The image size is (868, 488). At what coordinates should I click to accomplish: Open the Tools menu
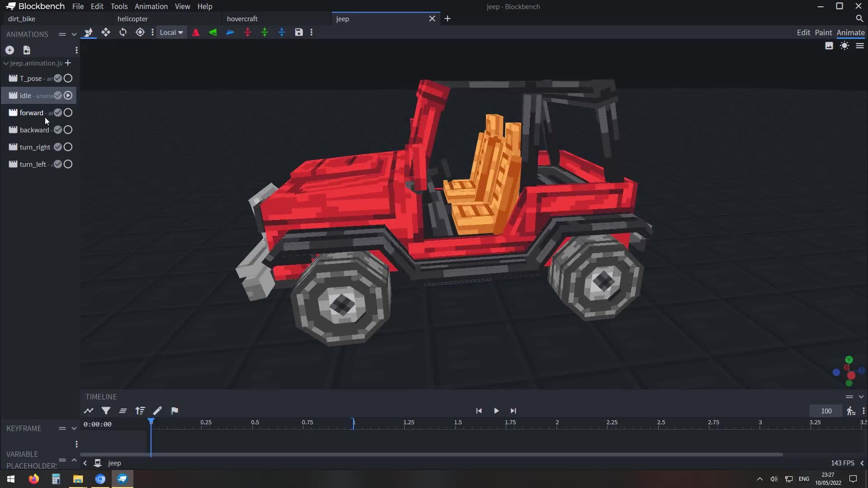(119, 6)
